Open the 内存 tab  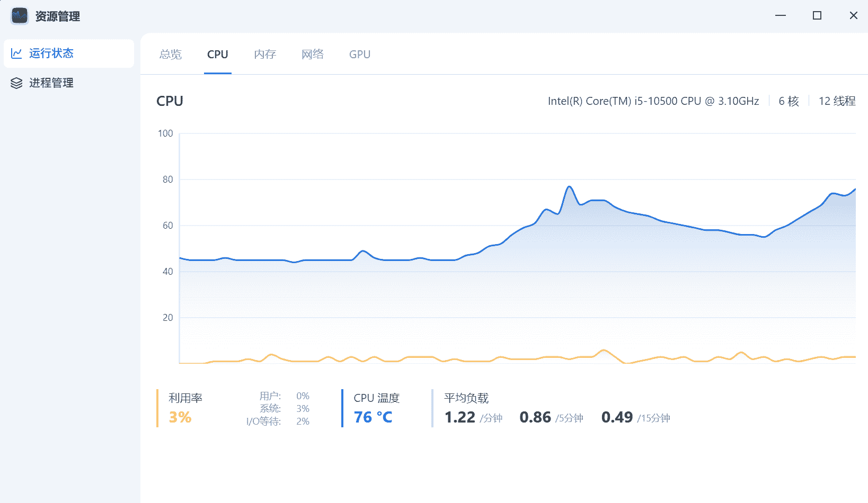pyautogui.click(x=265, y=55)
